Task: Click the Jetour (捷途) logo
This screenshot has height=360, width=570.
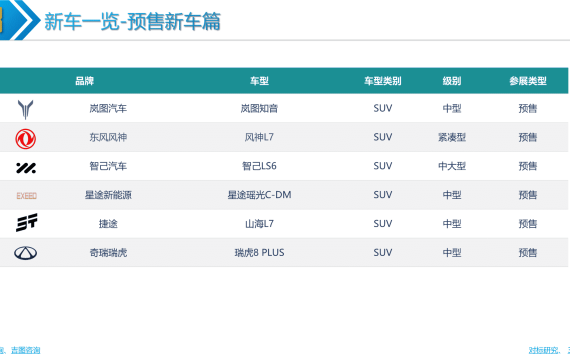Action: coord(27,222)
